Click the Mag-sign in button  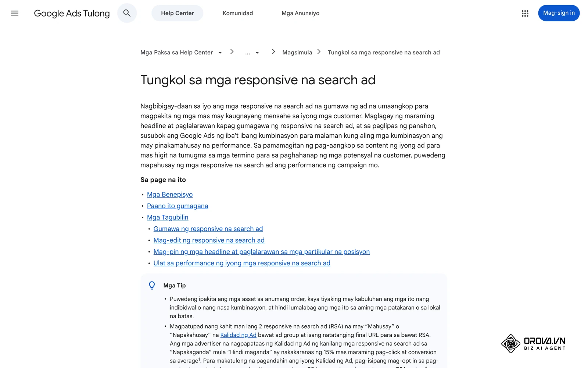(x=559, y=13)
